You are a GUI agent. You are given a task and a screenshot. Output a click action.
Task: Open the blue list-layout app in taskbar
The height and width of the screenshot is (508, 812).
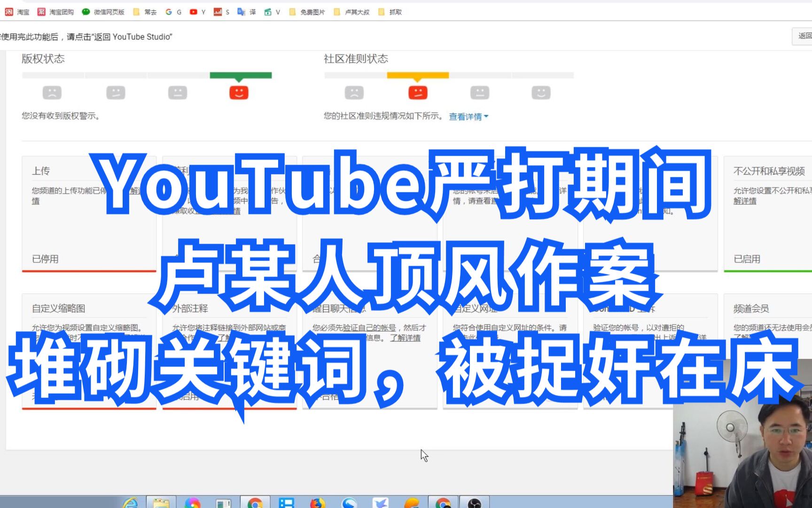coord(286,502)
